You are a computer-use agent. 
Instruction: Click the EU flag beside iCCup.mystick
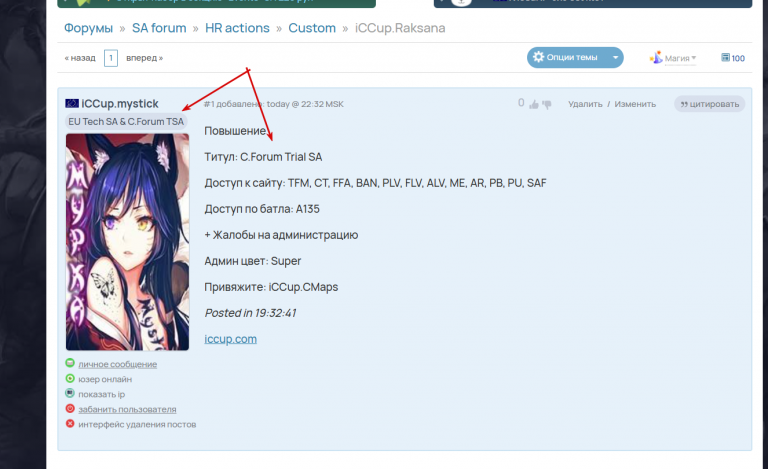click(72, 103)
